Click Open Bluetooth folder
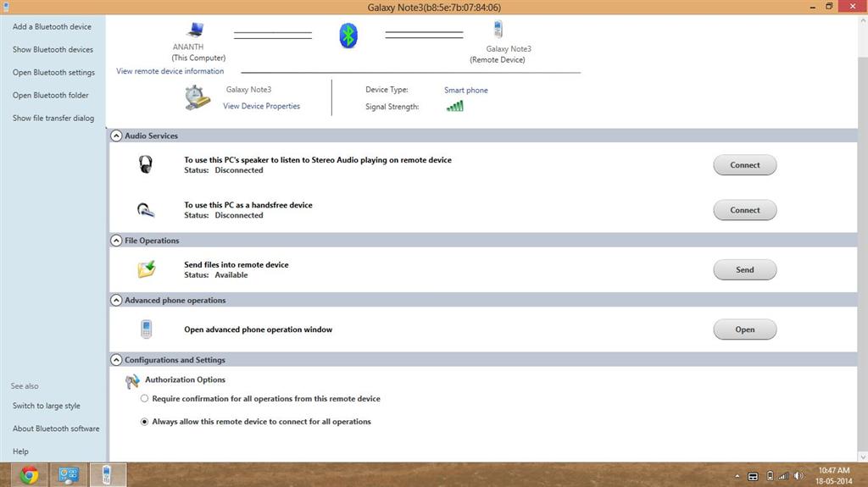This screenshot has height=487, width=868. pos(50,95)
